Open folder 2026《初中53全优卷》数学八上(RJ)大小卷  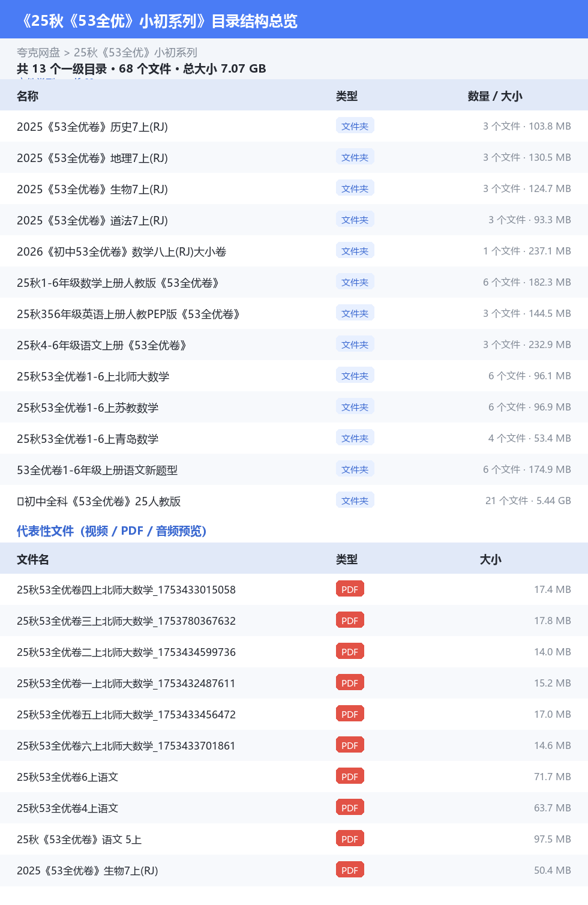[x=121, y=251]
